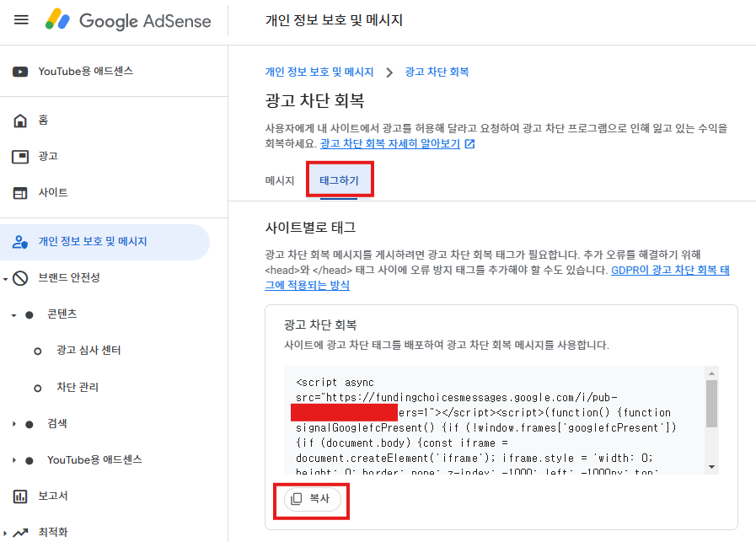Open 최적화 sidebar label

(x=53, y=533)
